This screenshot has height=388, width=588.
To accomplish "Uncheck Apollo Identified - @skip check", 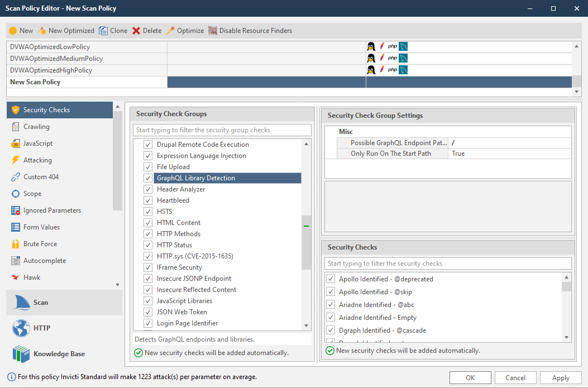I will click(331, 292).
